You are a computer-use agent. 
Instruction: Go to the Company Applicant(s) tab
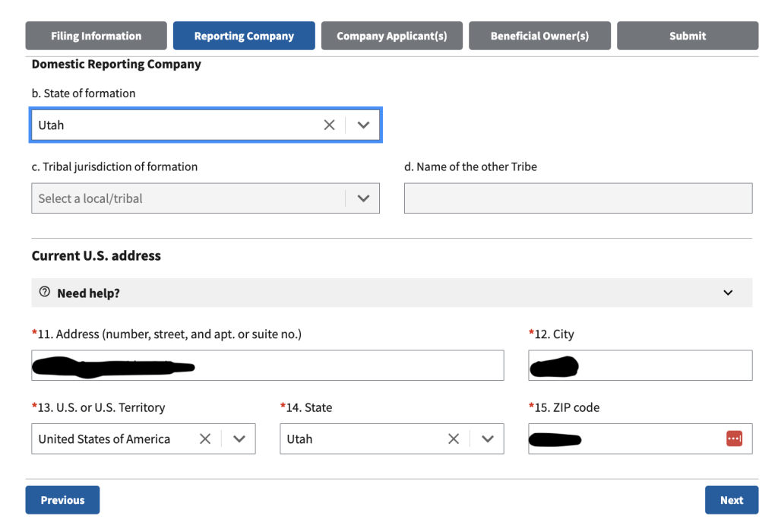click(391, 36)
